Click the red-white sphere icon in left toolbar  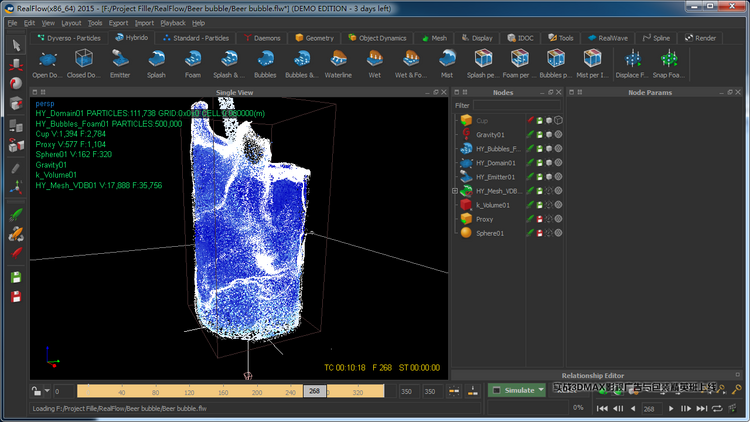pos(16,83)
